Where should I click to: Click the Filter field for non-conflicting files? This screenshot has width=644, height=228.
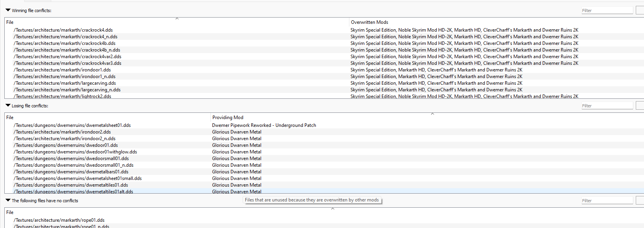coord(607,201)
